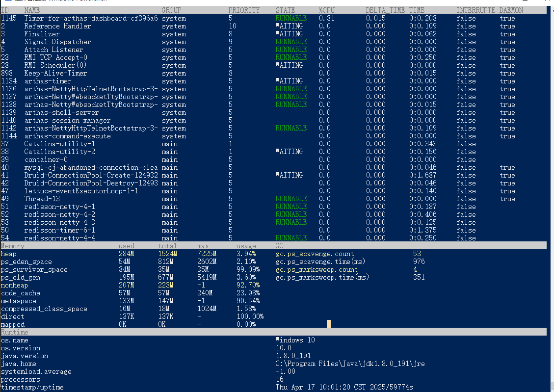Click the Memory section header
This screenshot has height=392, width=554.
(13, 246)
